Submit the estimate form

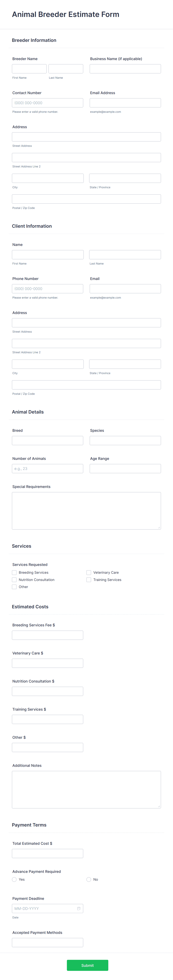[87, 965]
